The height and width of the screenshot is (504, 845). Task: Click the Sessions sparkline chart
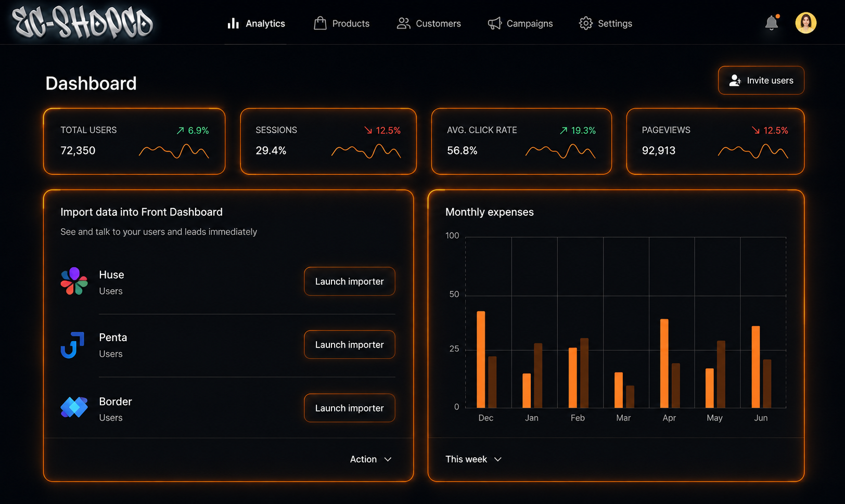366,151
